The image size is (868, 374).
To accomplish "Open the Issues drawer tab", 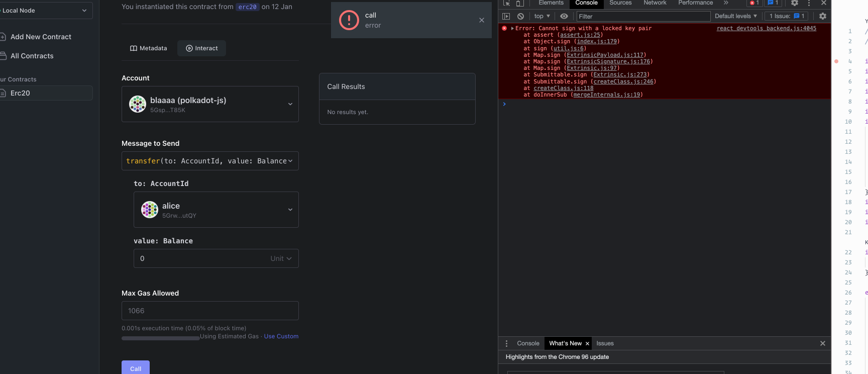I will [x=605, y=343].
